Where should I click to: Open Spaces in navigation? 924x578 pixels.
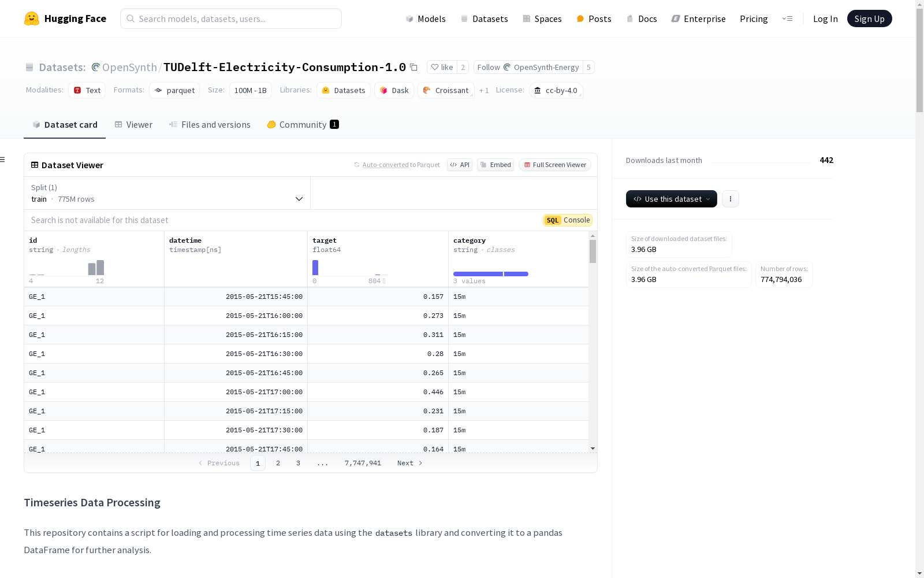coord(542,18)
